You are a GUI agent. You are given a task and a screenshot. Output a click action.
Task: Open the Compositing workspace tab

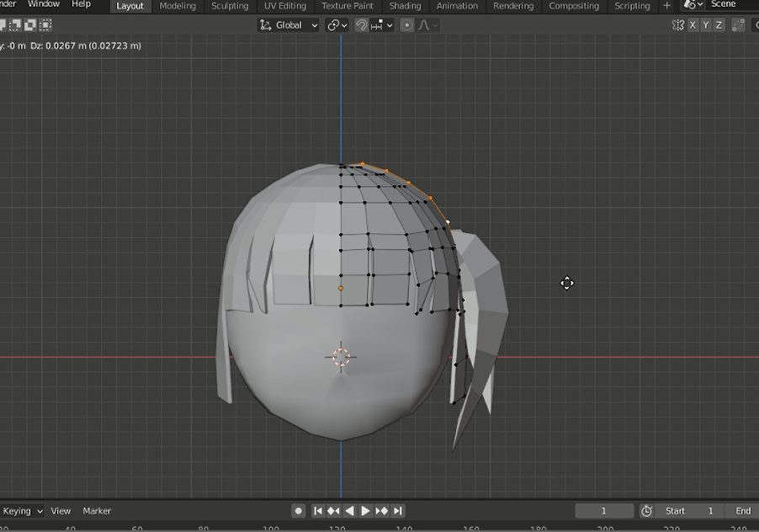click(574, 6)
